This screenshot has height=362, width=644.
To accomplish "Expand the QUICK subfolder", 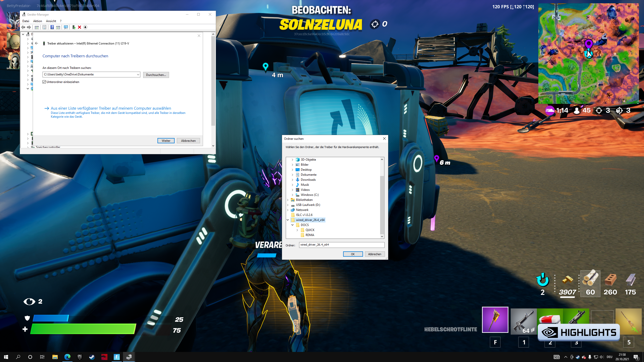I will coord(297,230).
